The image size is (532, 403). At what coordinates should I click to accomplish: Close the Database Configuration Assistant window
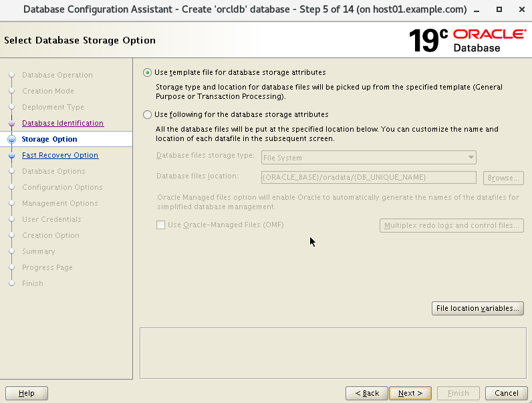click(522, 9)
